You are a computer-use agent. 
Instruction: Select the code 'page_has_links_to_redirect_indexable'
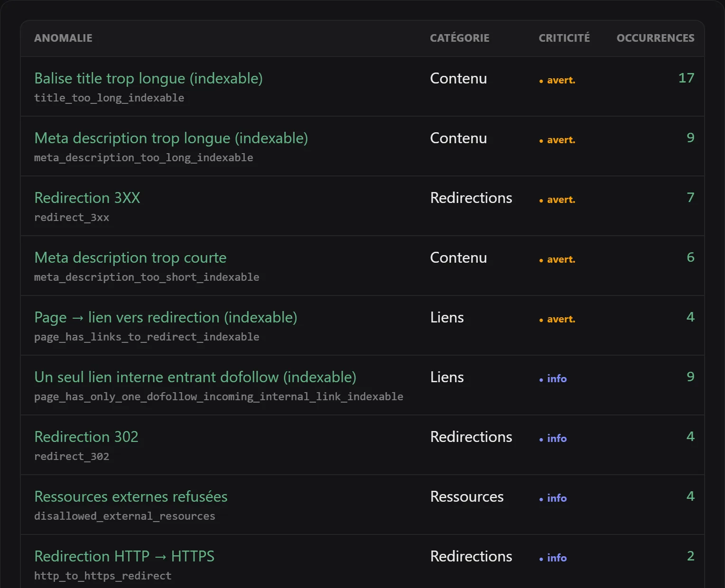147,337
